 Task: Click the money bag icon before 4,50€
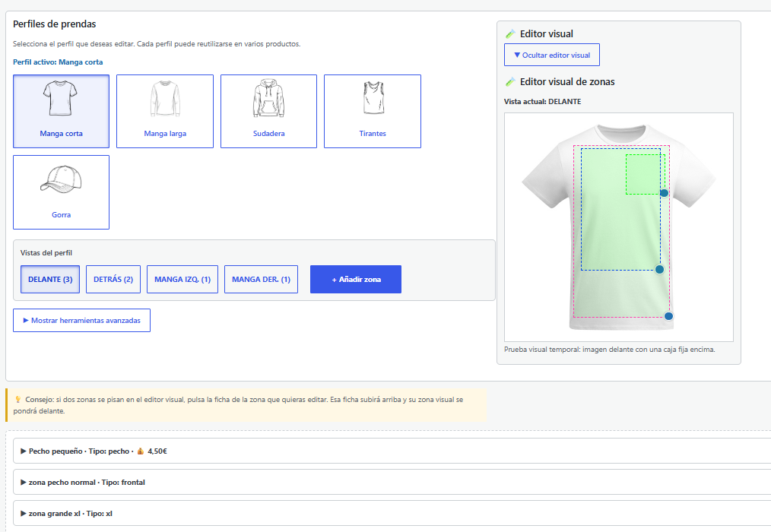(140, 451)
